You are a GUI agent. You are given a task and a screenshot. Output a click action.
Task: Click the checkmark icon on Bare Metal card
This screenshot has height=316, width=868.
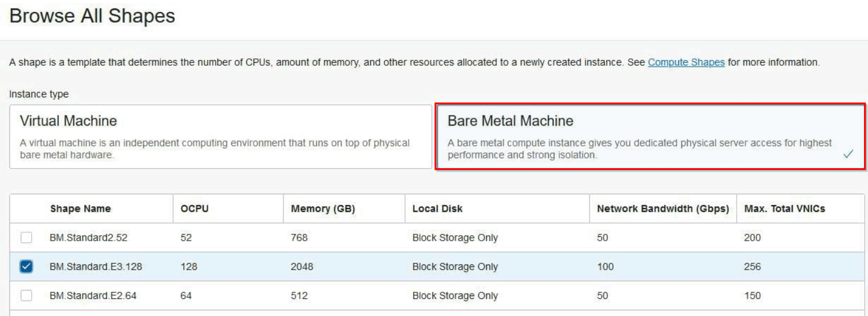[848, 154]
